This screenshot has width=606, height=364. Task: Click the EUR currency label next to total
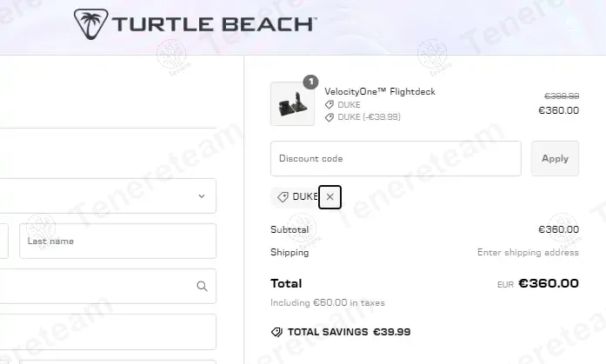[505, 284]
